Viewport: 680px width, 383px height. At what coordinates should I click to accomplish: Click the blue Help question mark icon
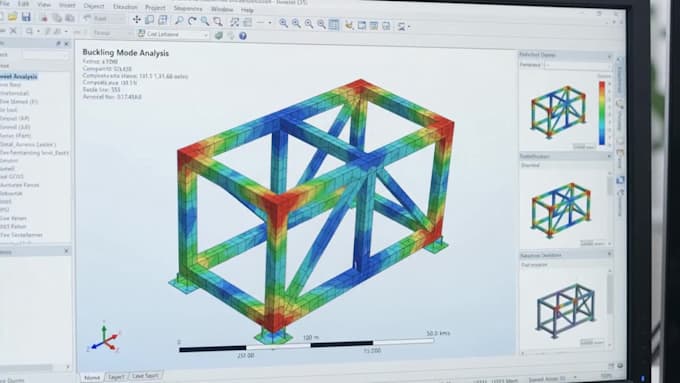pyautogui.click(x=243, y=36)
